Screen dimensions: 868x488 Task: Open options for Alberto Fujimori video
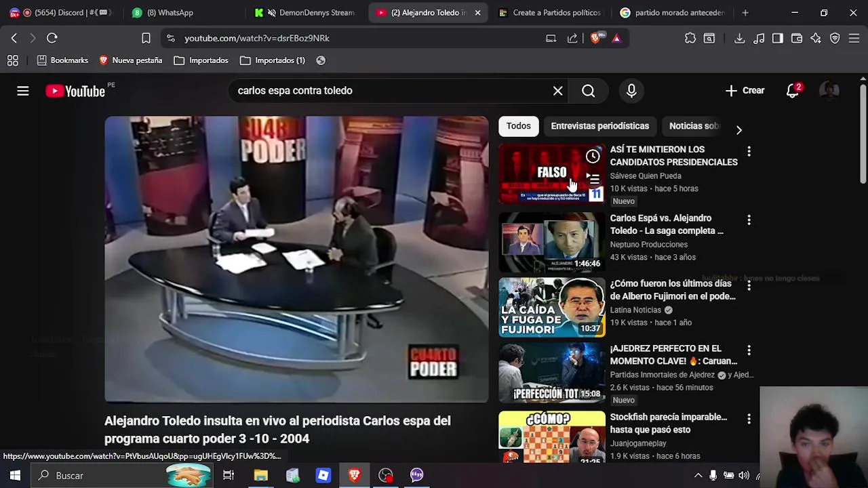[749, 285]
